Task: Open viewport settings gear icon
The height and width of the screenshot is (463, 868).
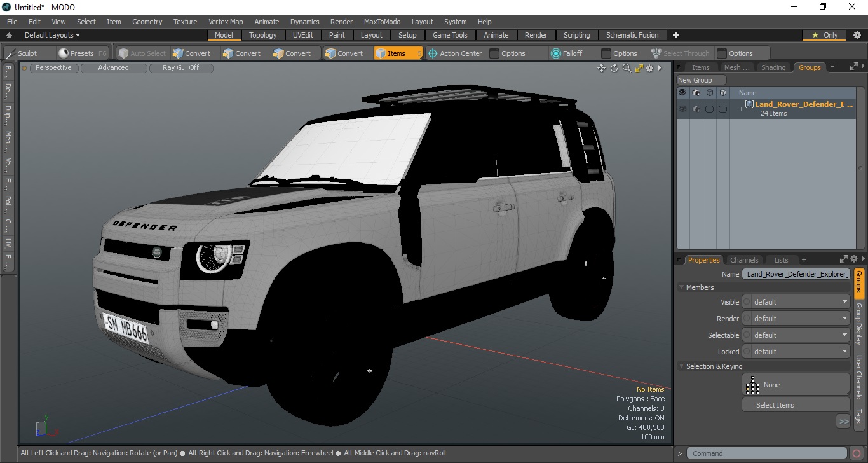Action: (x=649, y=68)
